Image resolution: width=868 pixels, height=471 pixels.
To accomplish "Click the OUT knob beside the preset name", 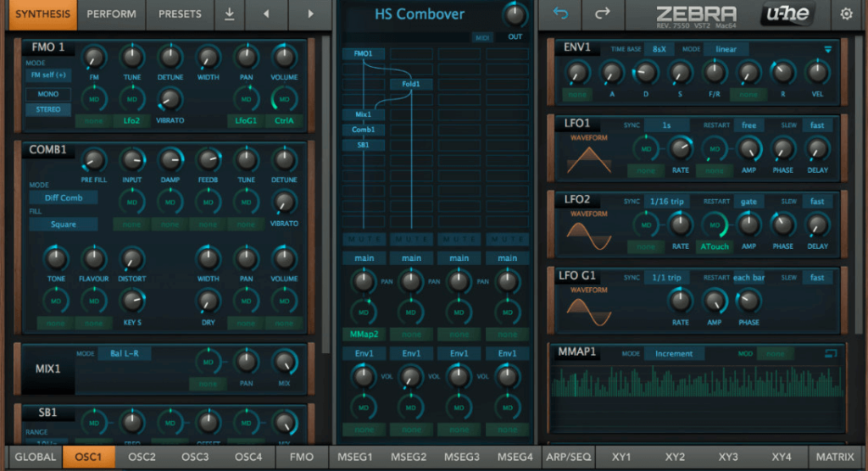I will point(513,14).
